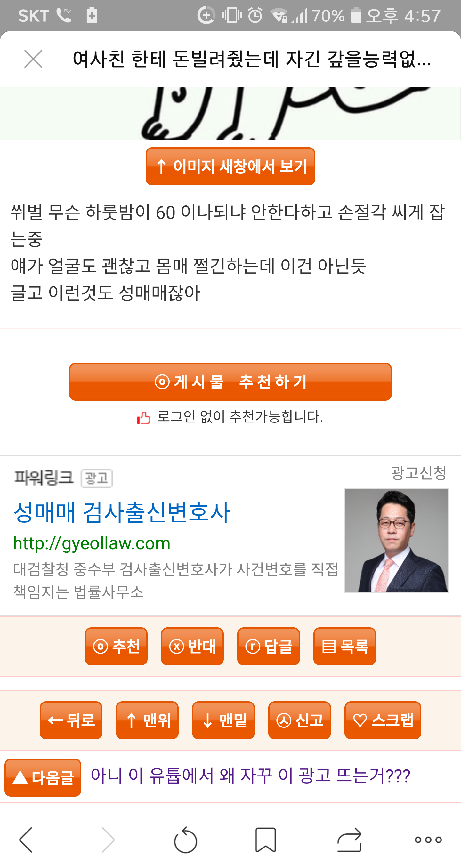Tap the lawyer photo thumbnail in ad
461x868 pixels.
click(396, 540)
